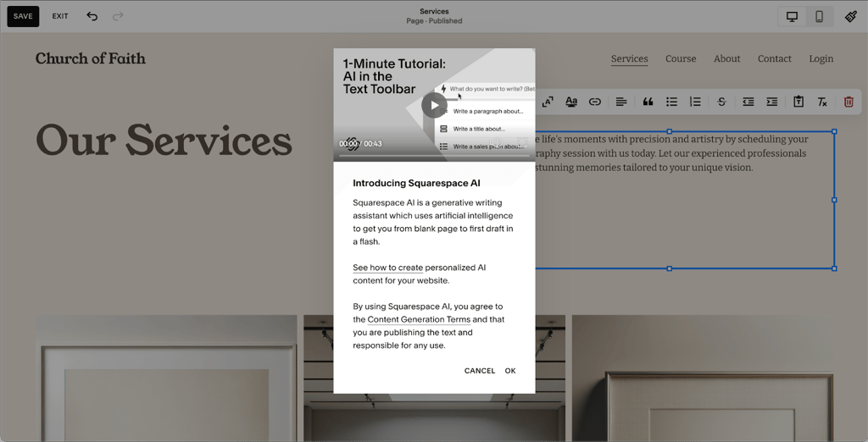Open the Contact navigation item
868x442 pixels.
point(775,58)
